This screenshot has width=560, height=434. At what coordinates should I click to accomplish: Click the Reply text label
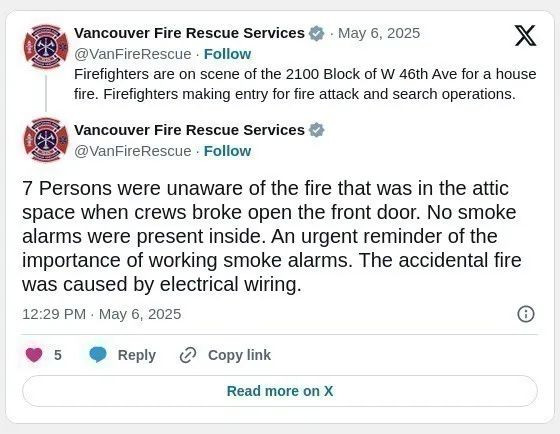point(137,355)
